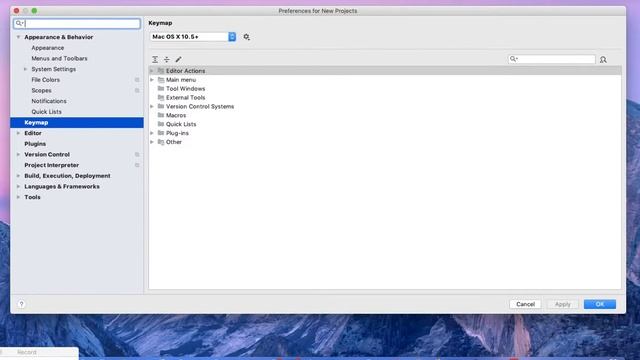The height and width of the screenshot is (360, 640).
Task: Expand the Main menu keymap group
Action: tap(152, 80)
